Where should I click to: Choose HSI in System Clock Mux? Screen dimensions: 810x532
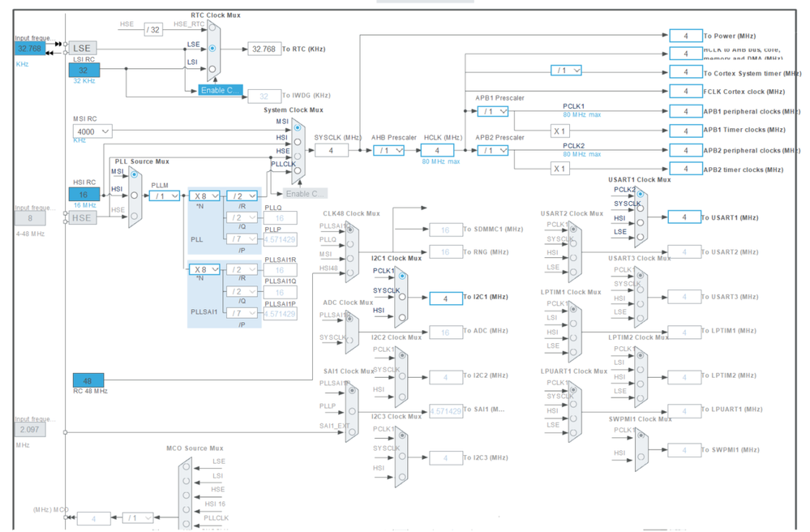click(x=298, y=142)
